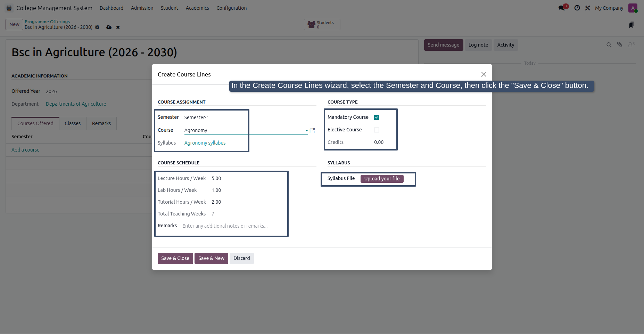Switch to the Remarks tab
The height and width of the screenshot is (334, 644).
coord(101,123)
